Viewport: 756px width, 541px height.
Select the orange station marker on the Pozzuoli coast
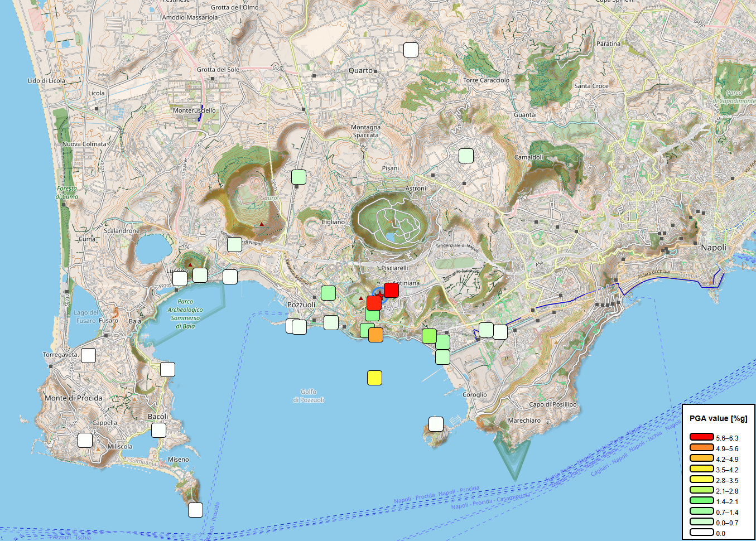pyautogui.click(x=375, y=335)
